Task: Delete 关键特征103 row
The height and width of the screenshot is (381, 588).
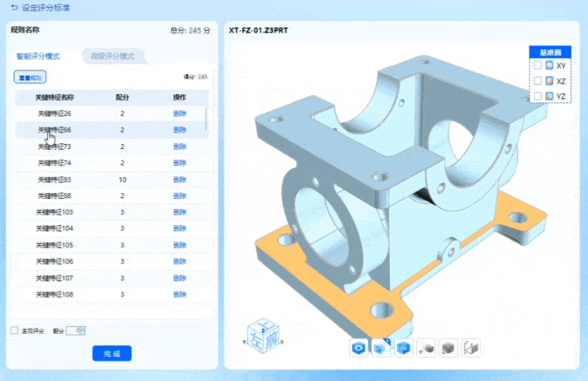Action: tap(179, 212)
